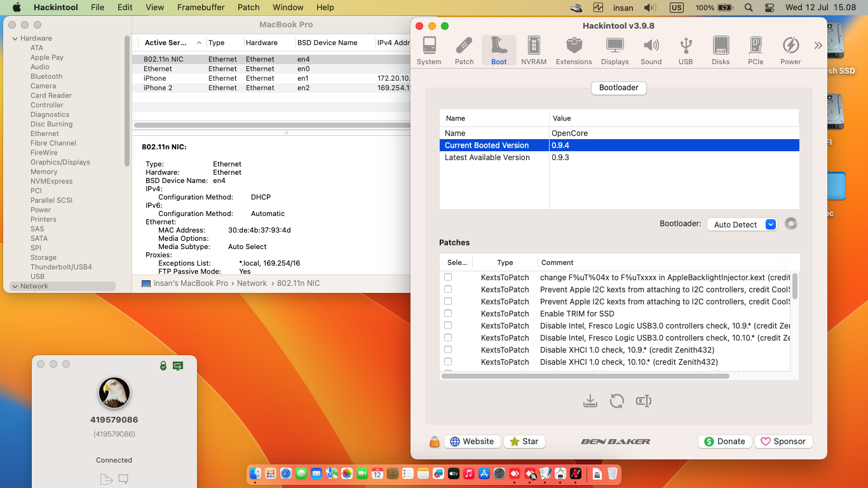868x488 pixels.
Task: Check first Prevent Apple I2C kexts patch
Action: (448, 290)
